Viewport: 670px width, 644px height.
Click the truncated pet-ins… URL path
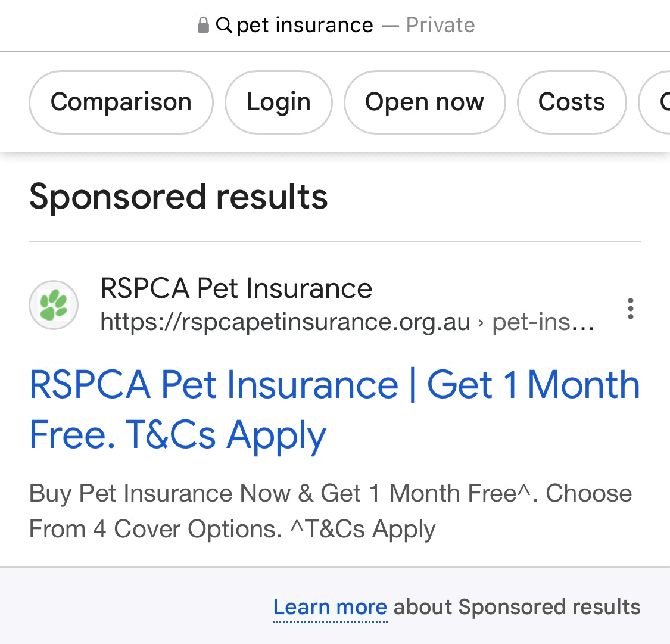(543, 323)
